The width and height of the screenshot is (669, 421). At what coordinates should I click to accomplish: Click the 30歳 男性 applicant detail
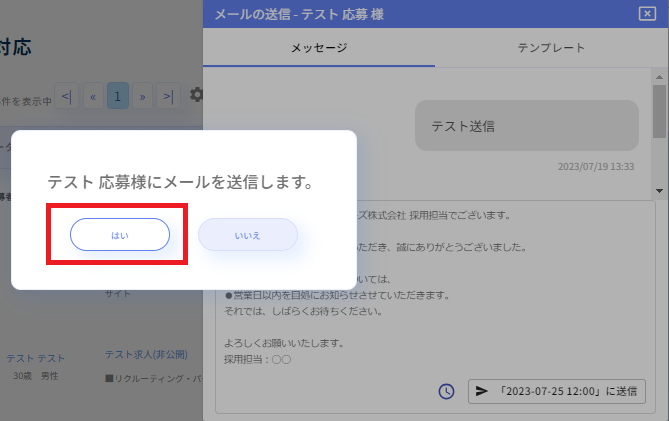pos(36,376)
